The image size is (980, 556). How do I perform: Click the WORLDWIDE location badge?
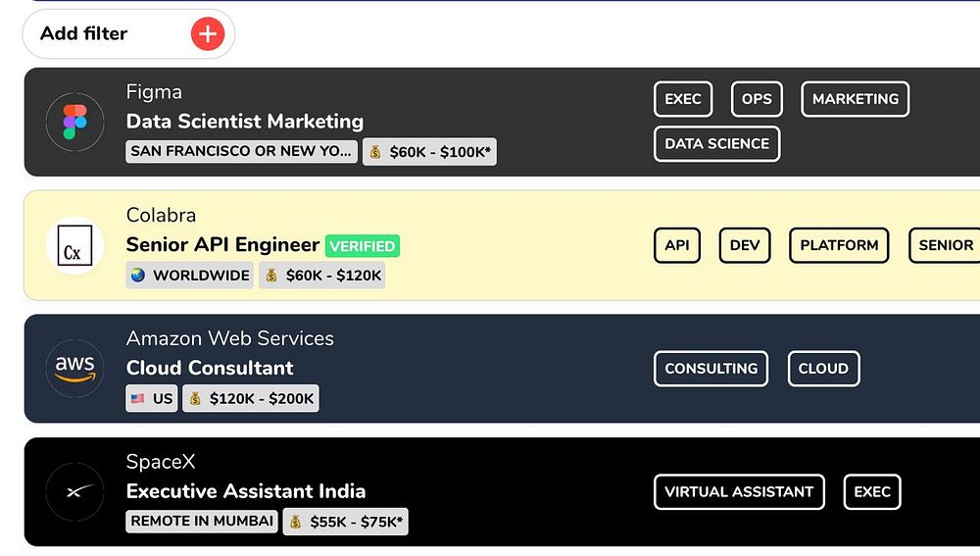click(189, 276)
